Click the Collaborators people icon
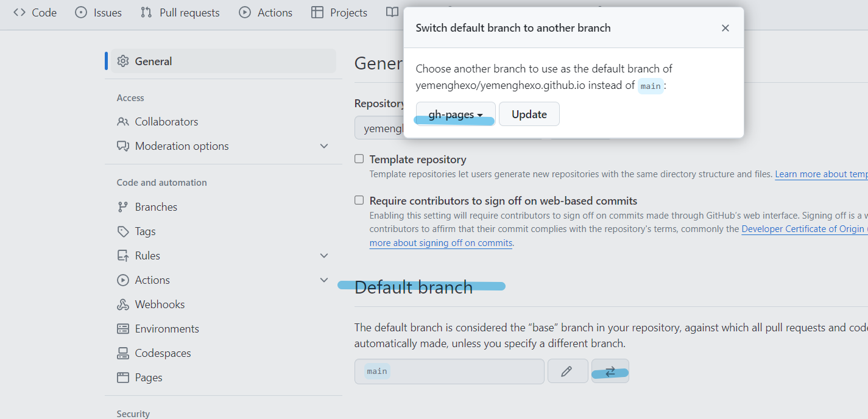Image resolution: width=868 pixels, height=419 pixels. pyautogui.click(x=123, y=122)
